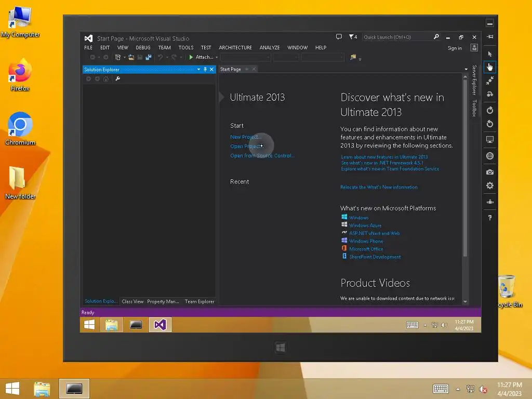Viewport: 532px width, 399px height.
Task: Click the pinch zoom arrows icon in sidebar
Action: point(489,81)
